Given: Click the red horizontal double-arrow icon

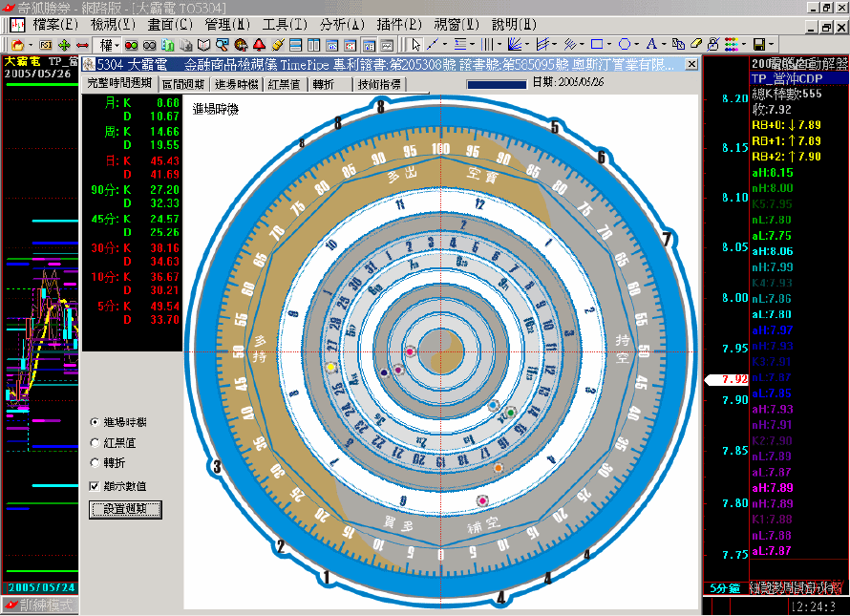Looking at the screenshot, I should [x=82, y=45].
